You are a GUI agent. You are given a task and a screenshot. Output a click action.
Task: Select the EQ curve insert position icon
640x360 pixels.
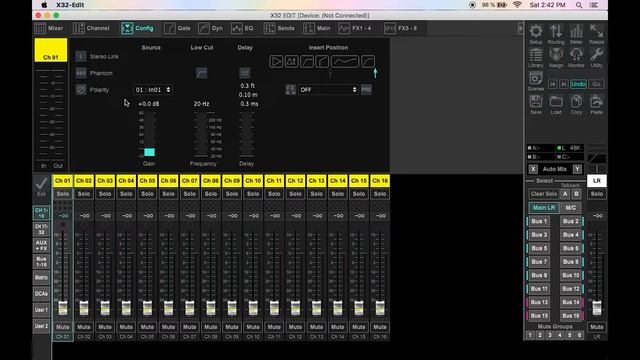tap(345, 62)
